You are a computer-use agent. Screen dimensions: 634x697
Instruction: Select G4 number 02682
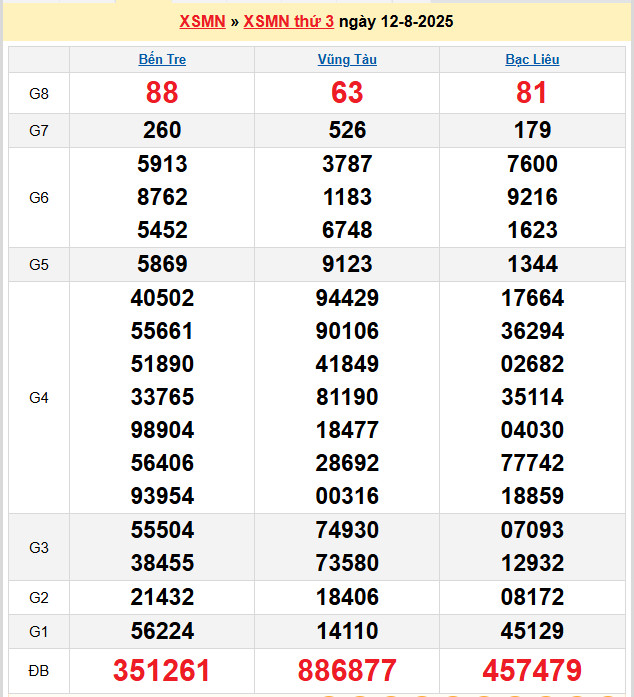[x=532, y=364]
